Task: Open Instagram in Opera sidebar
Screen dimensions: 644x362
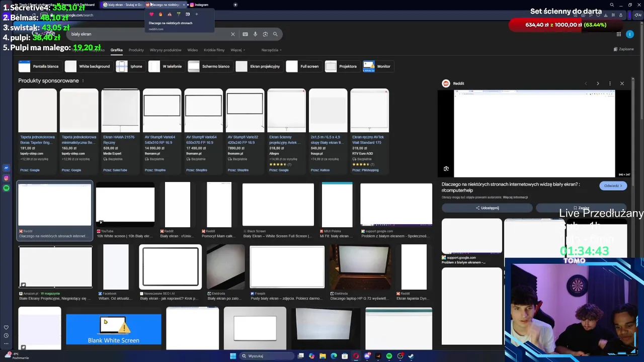Action: pyautogui.click(x=6, y=178)
